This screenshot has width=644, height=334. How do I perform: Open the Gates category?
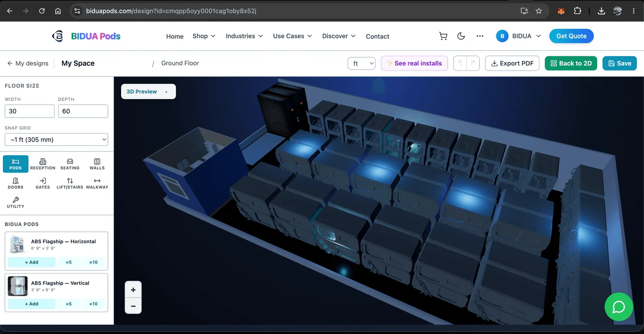(43, 183)
